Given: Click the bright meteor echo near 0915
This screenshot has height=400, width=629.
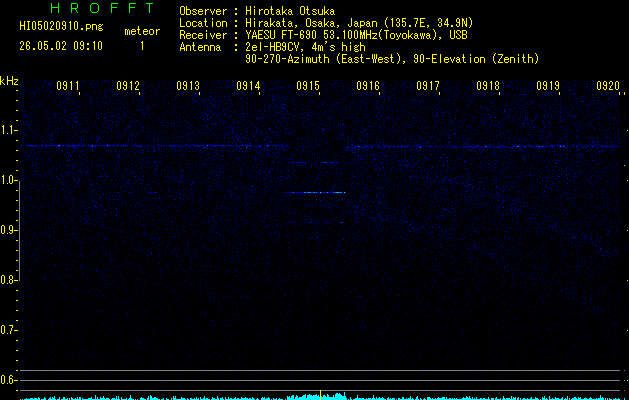Looking at the screenshot, I should 316,193.
